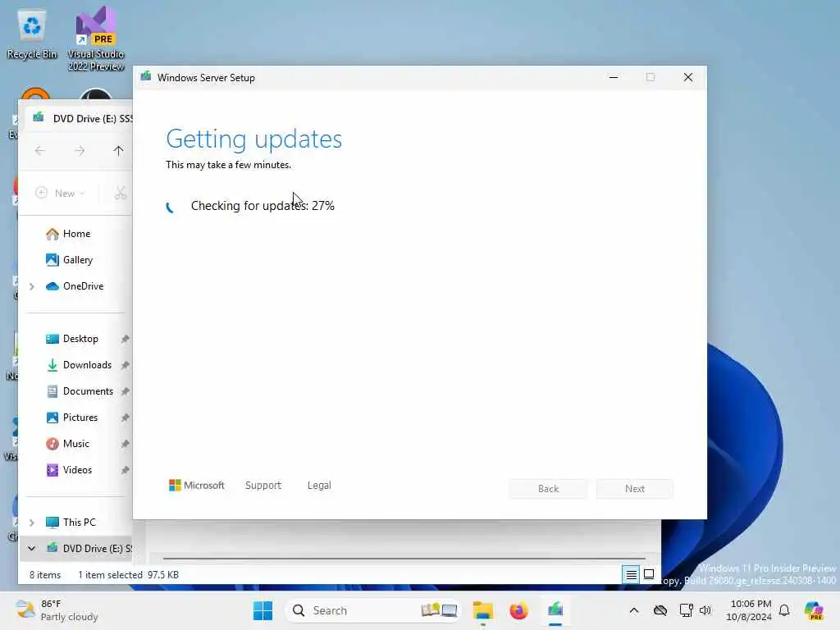Open network settings from tray icon
Screen dimensions: 840x630
(x=686, y=610)
